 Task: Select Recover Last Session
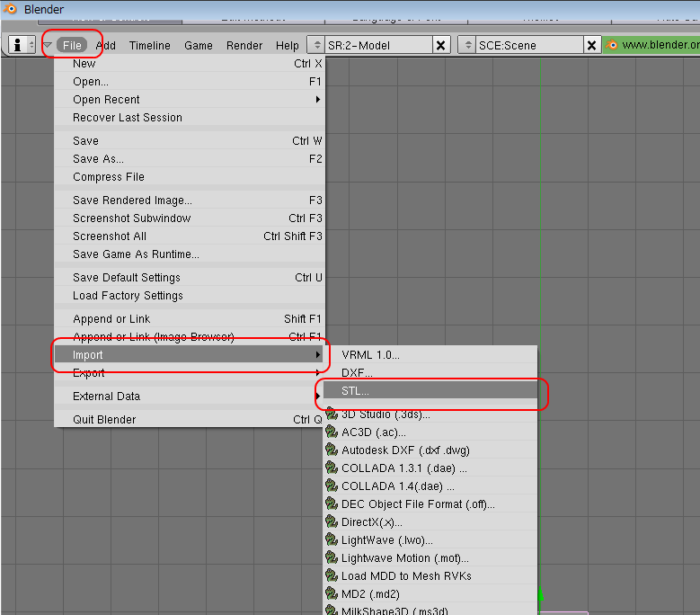coord(190,117)
